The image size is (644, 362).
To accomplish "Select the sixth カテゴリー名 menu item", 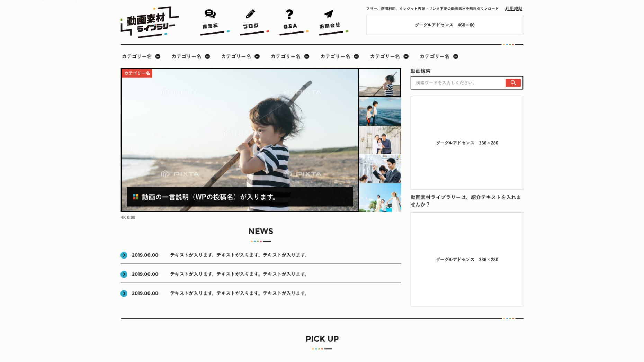I will point(385,57).
